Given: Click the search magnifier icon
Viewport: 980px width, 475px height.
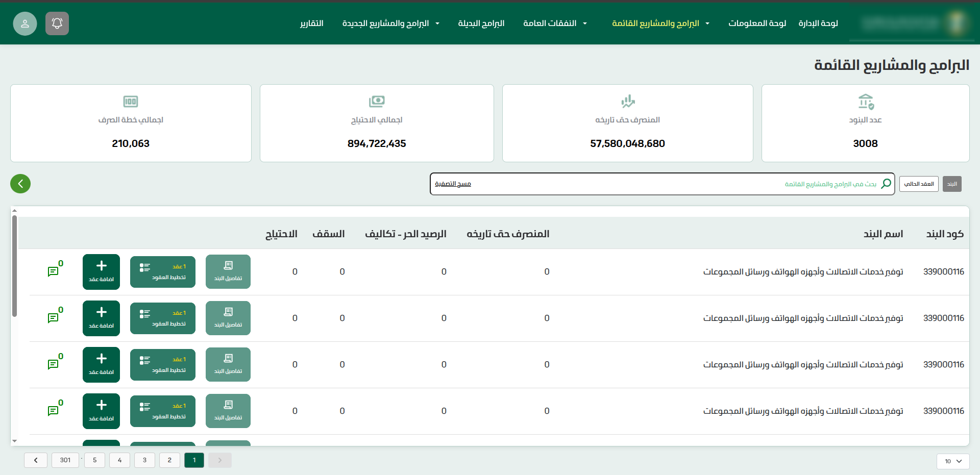Looking at the screenshot, I should (x=886, y=184).
